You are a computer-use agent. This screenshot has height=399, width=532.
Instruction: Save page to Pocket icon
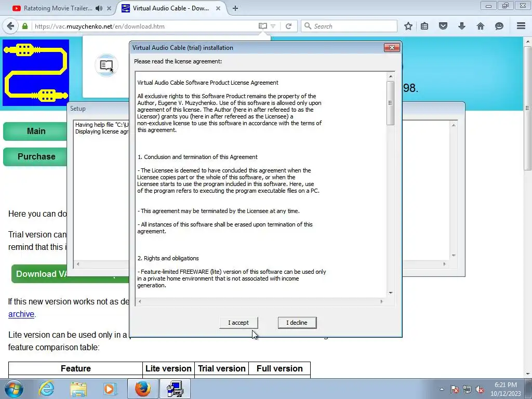pos(443,26)
